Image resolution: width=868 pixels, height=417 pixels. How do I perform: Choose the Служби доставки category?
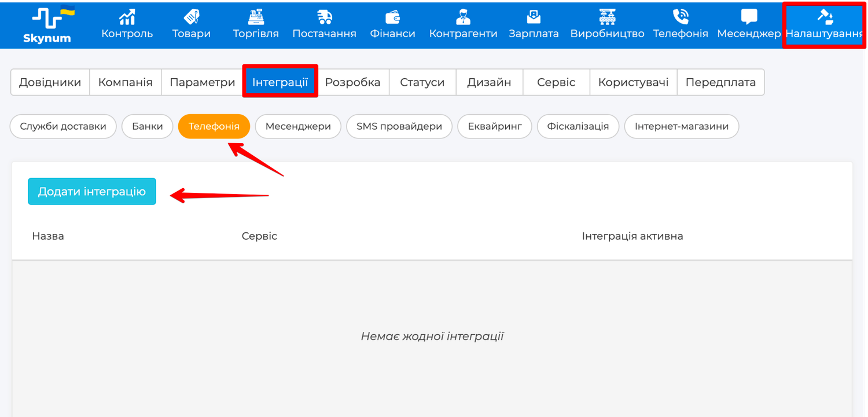[x=63, y=126]
